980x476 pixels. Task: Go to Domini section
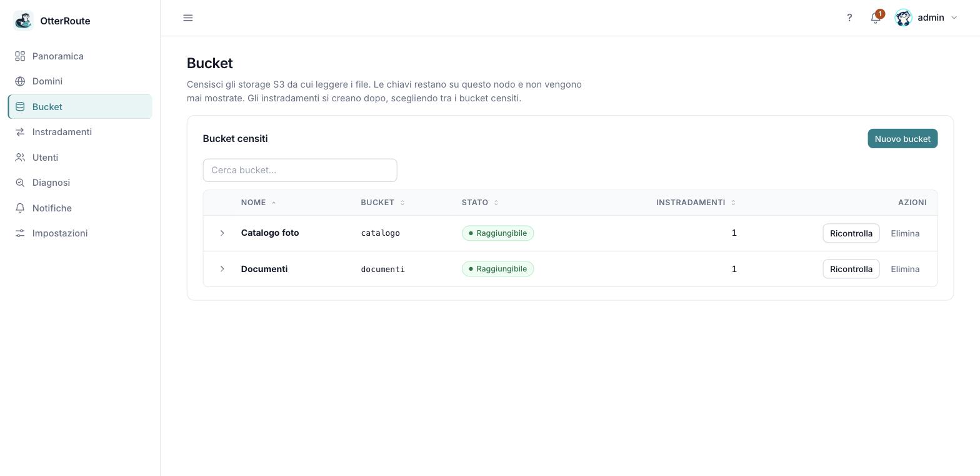80,81
